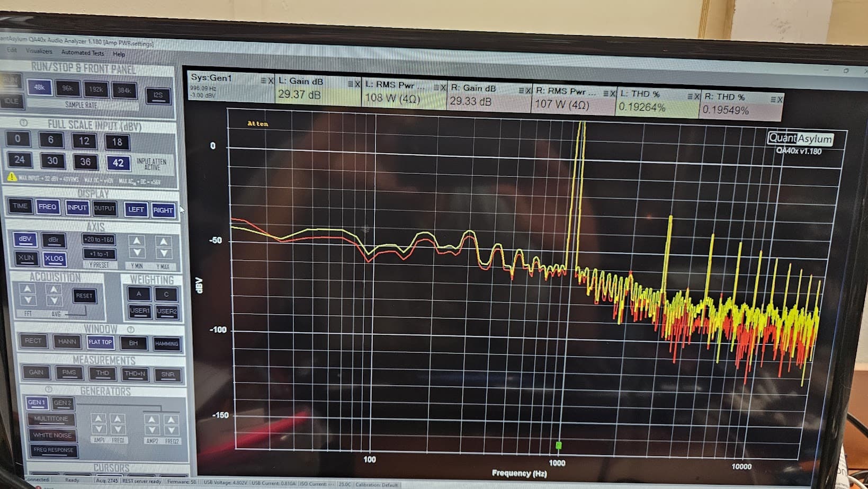Click the help icon beside Full Scale Input
Viewport: 868px width, 489px height.
tap(24, 122)
